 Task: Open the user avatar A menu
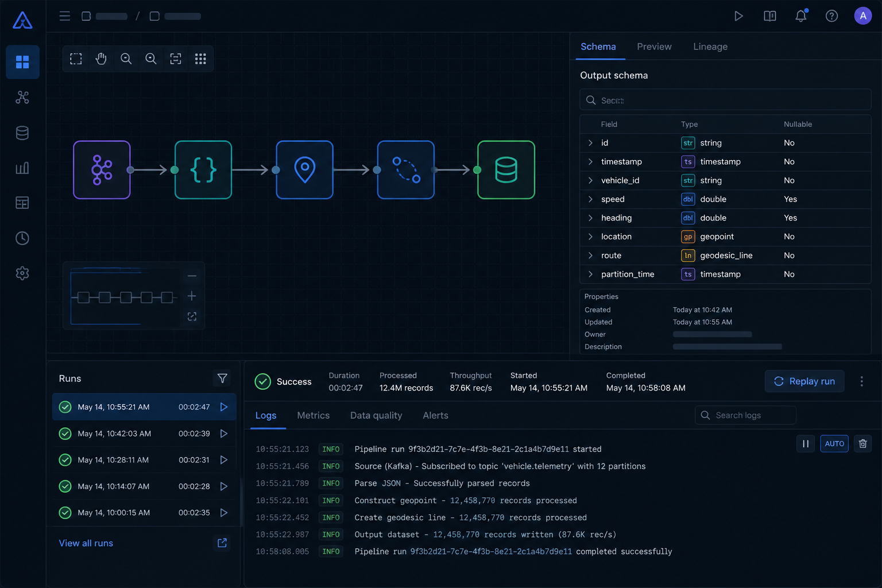[863, 16]
